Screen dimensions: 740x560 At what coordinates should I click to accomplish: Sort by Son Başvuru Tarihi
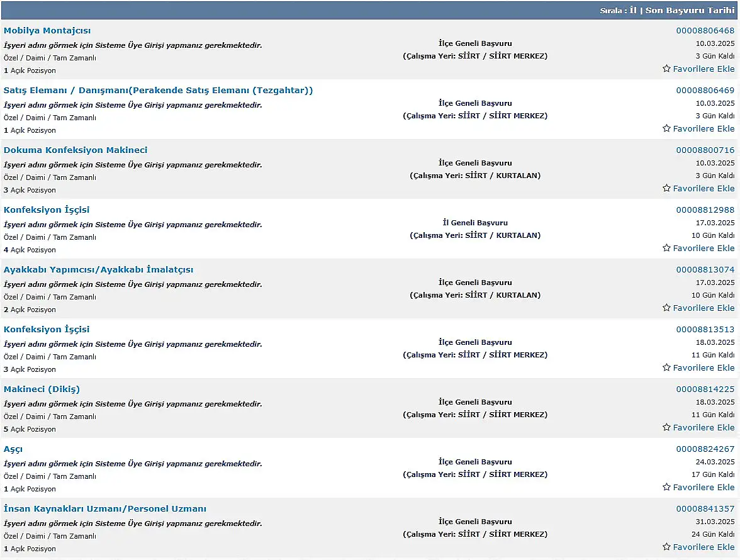click(690, 10)
